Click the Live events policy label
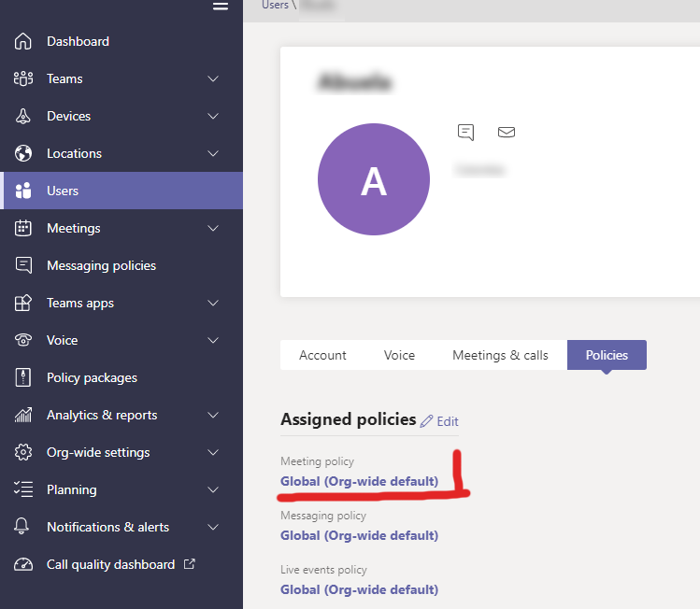Screen dimensions: 700x609 coord(323,570)
